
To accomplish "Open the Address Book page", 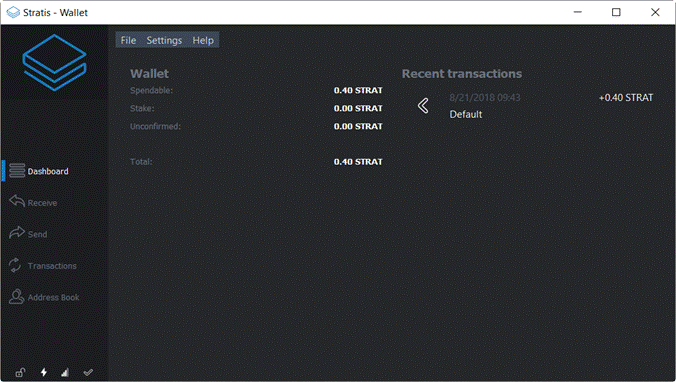I will (x=53, y=297).
